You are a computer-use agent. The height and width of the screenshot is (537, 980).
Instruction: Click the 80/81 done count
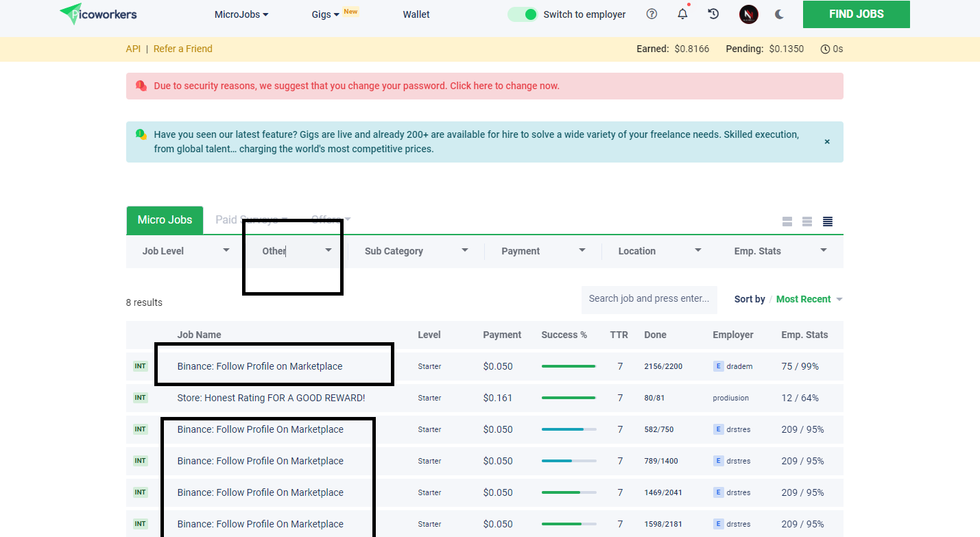pyautogui.click(x=655, y=398)
